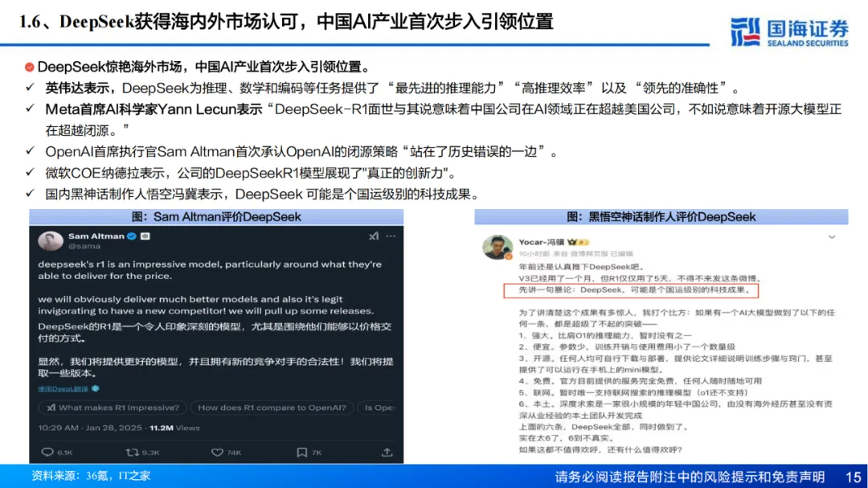This screenshot has height=488, width=868.
Task: Click the Sam Altman display name
Action: (96, 236)
